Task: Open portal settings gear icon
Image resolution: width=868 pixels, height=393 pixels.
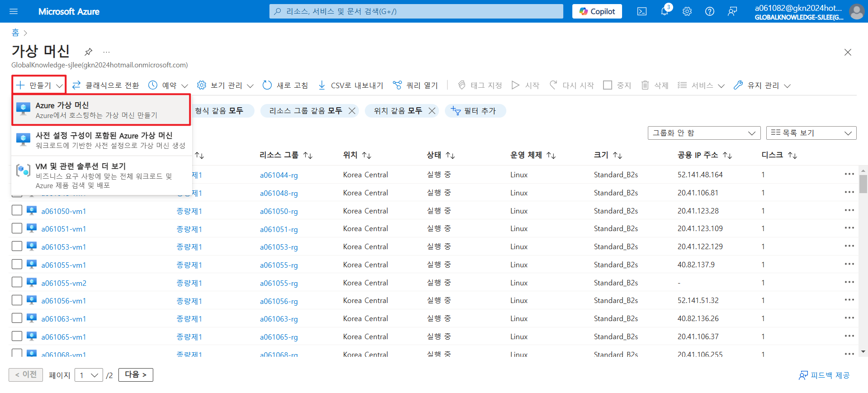Action: tap(687, 11)
